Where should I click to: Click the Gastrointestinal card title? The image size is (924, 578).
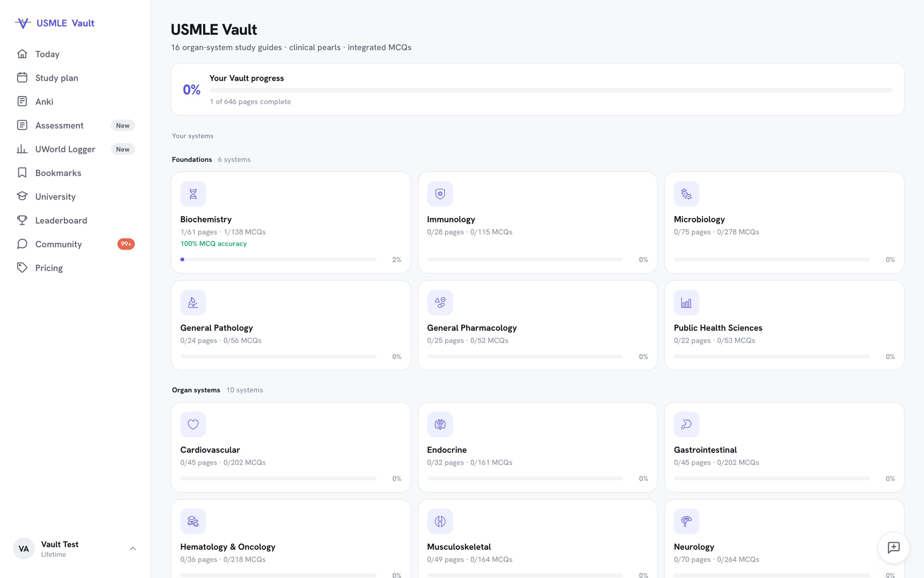click(x=705, y=449)
